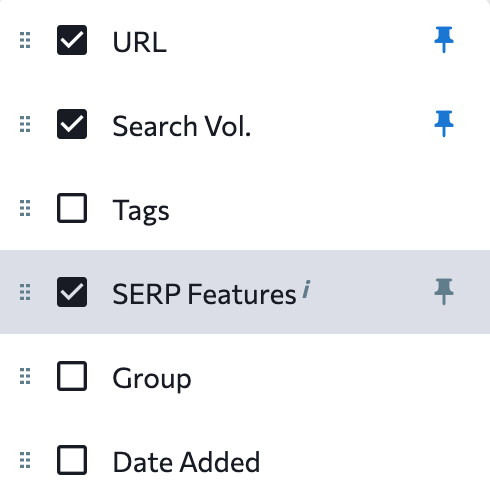Click the SERP Features drag handle
The width and height of the screenshot is (490, 500).
point(25,292)
